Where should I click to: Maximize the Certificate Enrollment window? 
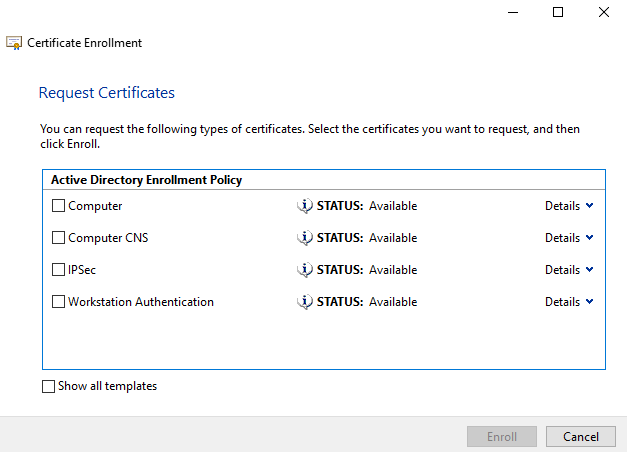(x=558, y=12)
